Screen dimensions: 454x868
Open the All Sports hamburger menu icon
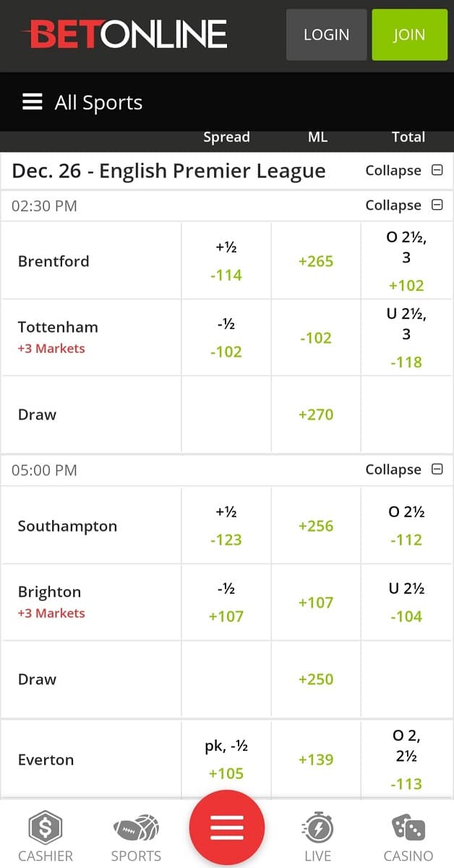(x=33, y=102)
